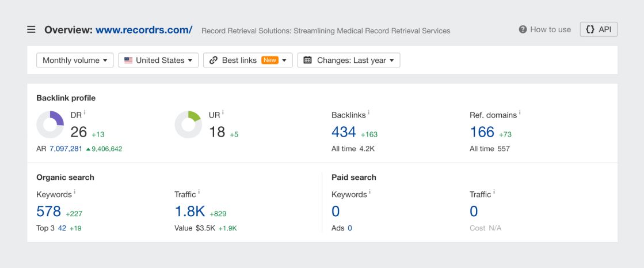The image size is (644, 268).
Task: Click the info icon next to Organic Keywords
Action: (75, 191)
